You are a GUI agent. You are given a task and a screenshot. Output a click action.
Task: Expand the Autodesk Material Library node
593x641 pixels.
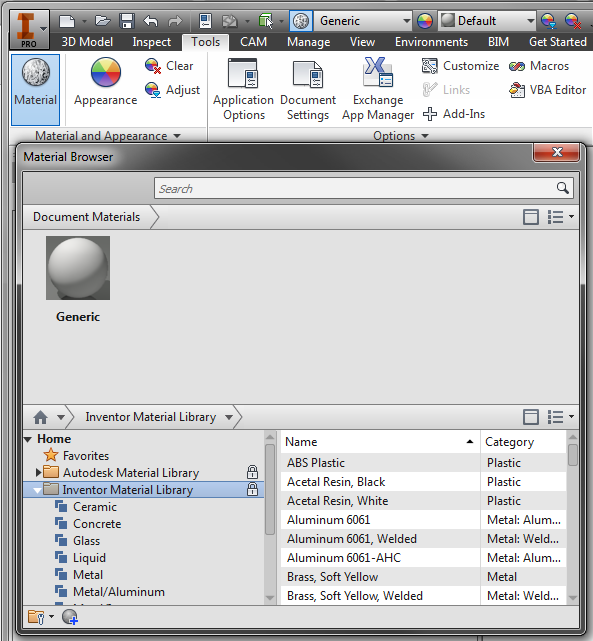click(x=38, y=473)
